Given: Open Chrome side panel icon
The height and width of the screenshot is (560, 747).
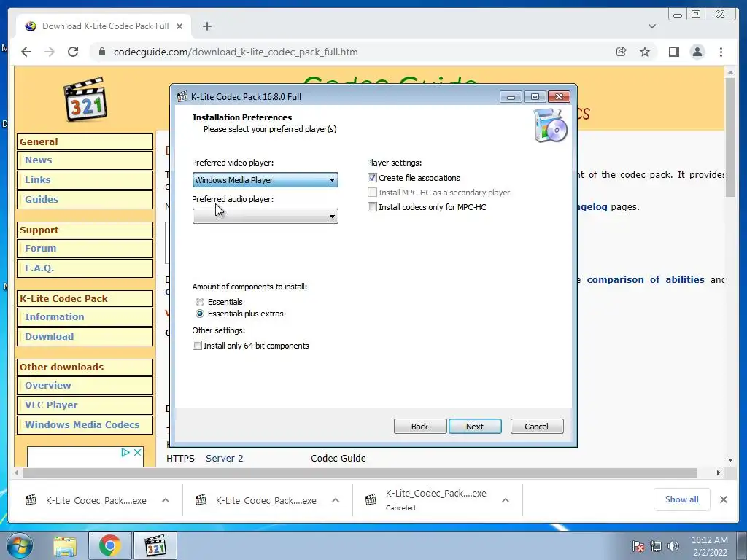Looking at the screenshot, I should (673, 52).
